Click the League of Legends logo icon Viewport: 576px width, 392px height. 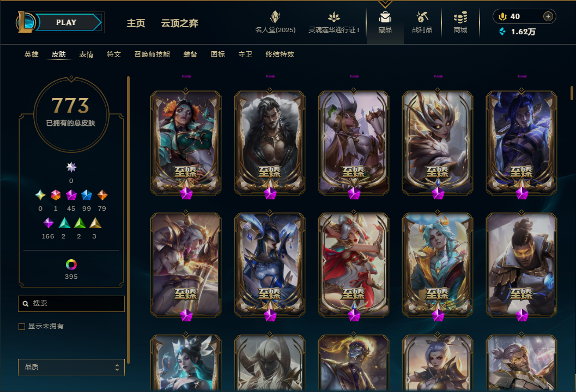click(26, 22)
